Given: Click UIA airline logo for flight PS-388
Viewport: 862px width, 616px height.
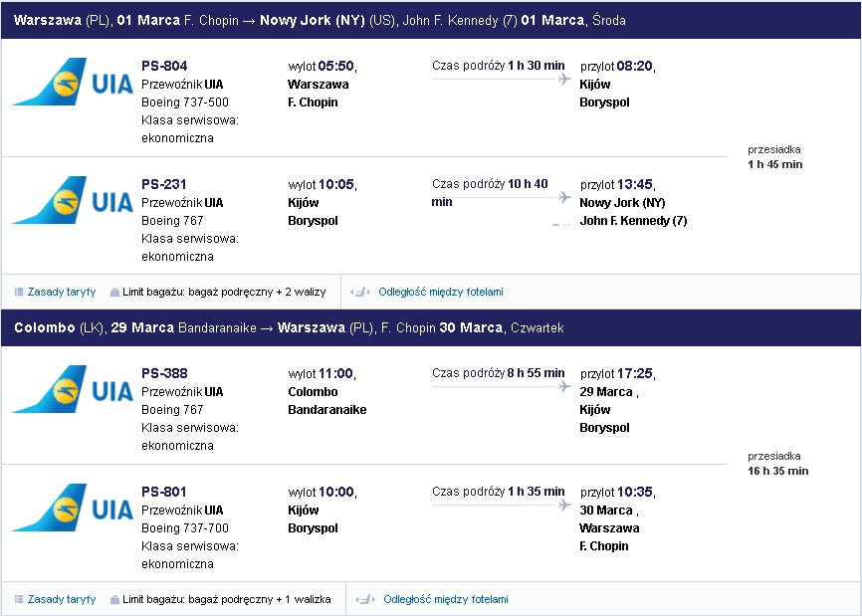Looking at the screenshot, I should coord(73,389).
